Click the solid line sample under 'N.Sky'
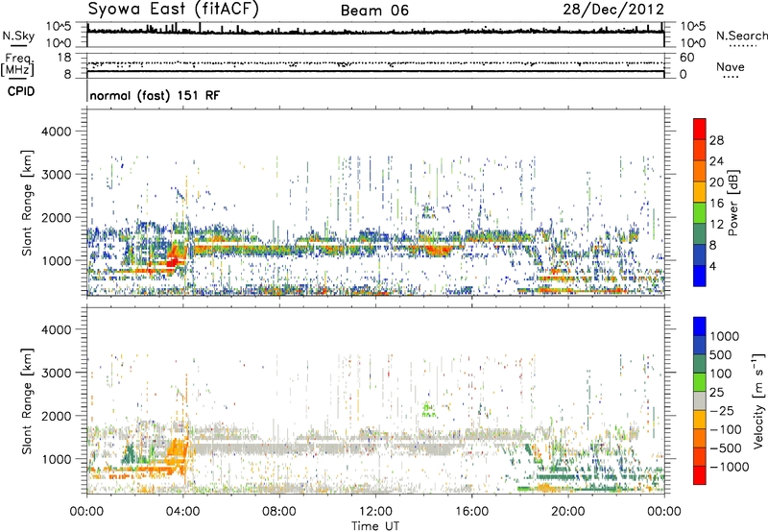Viewport: 768px width, 532px height. 18,45
